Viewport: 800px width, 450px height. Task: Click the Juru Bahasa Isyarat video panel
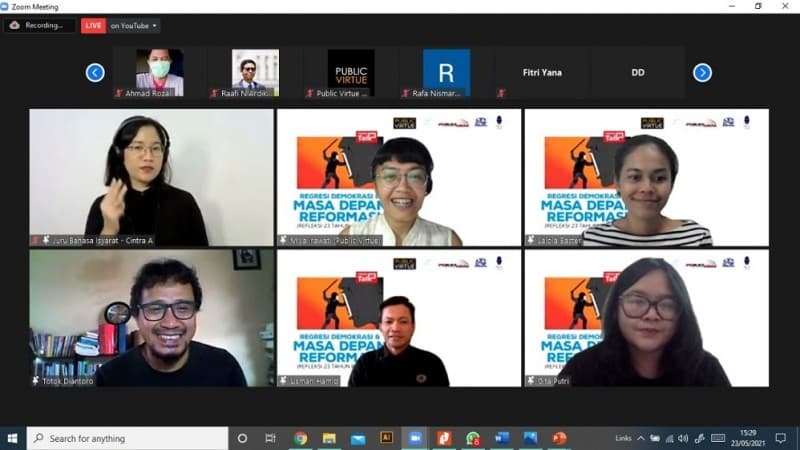tap(151, 177)
